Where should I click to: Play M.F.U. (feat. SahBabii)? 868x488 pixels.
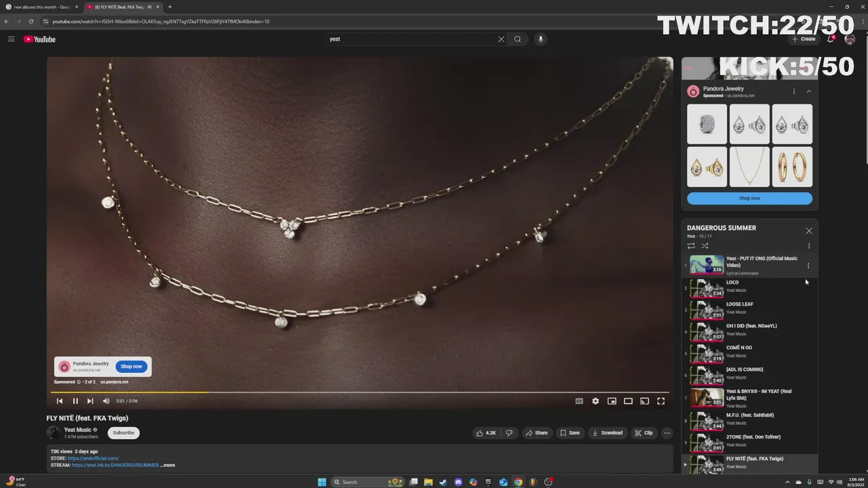click(749, 420)
